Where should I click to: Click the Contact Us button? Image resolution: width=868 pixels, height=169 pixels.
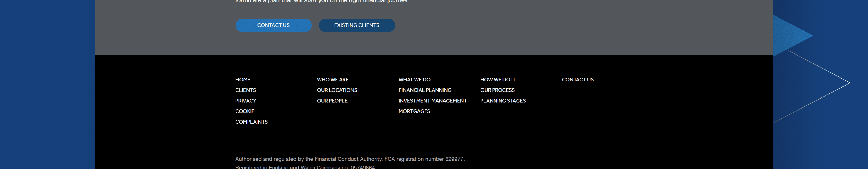coord(273,25)
